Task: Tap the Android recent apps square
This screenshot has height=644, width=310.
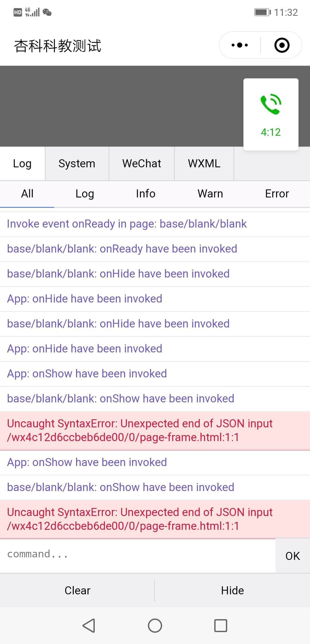Action: [x=221, y=625]
